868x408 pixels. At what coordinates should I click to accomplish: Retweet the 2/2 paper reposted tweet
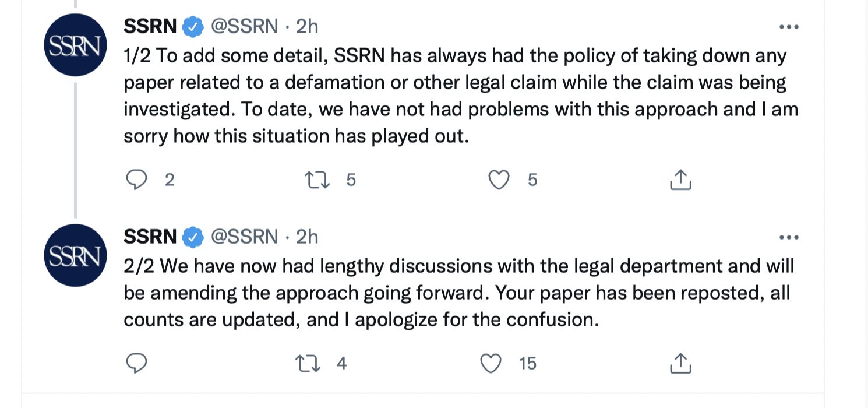309,363
